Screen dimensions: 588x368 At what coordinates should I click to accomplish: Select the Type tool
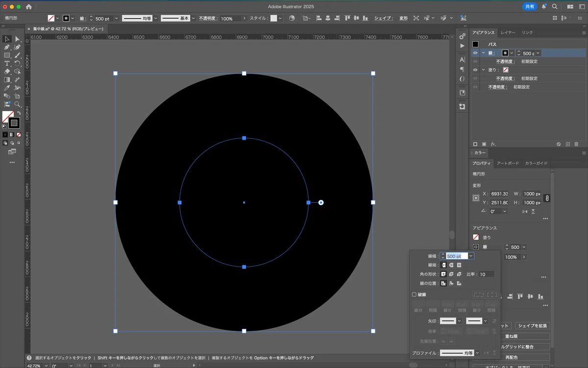[x=7, y=63]
